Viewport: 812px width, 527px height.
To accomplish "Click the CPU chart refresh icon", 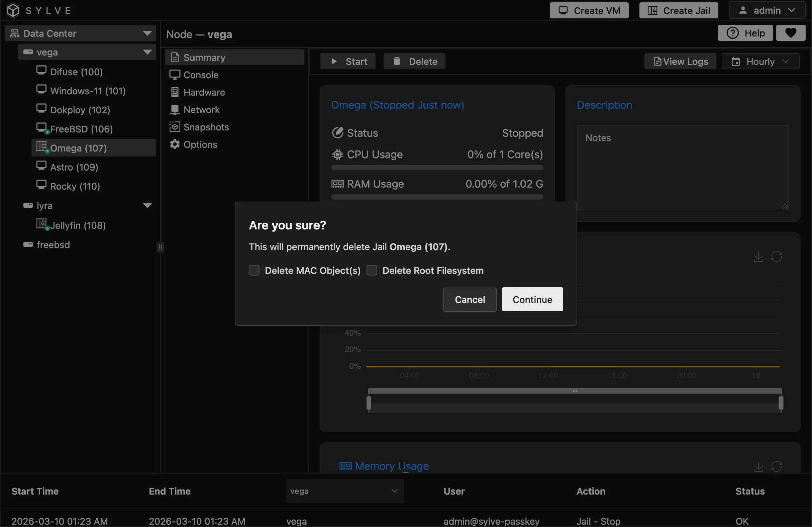I will pos(776,256).
